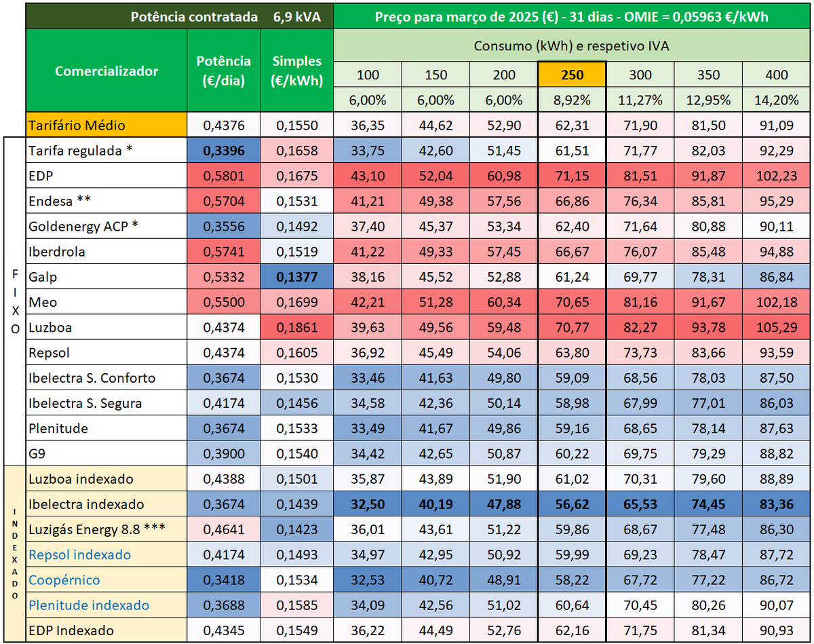
Task: Select the 58,98 cell in Ibelectra S. Segura row
Action: click(572, 403)
